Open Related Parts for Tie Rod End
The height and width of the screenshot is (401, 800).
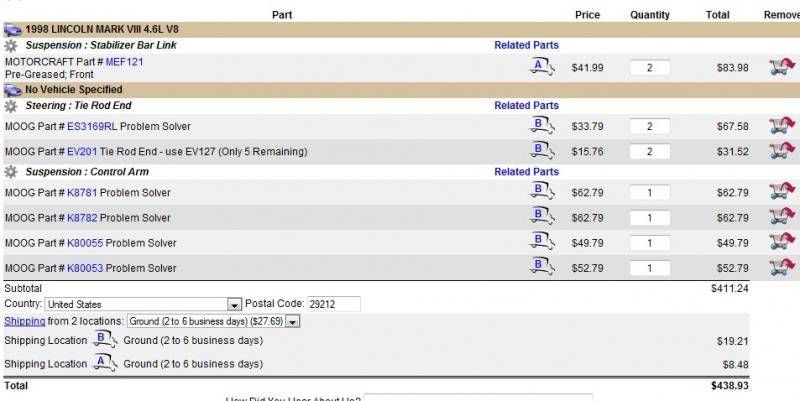[x=526, y=105]
